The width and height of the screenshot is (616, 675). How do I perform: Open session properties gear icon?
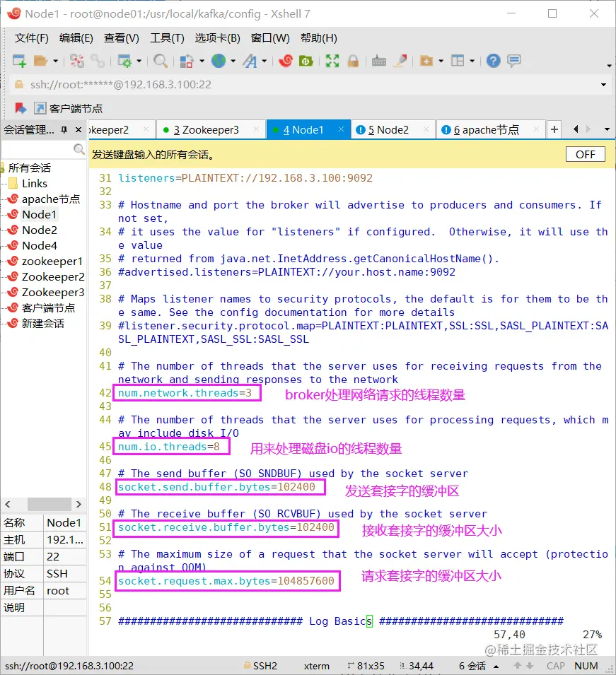124,61
